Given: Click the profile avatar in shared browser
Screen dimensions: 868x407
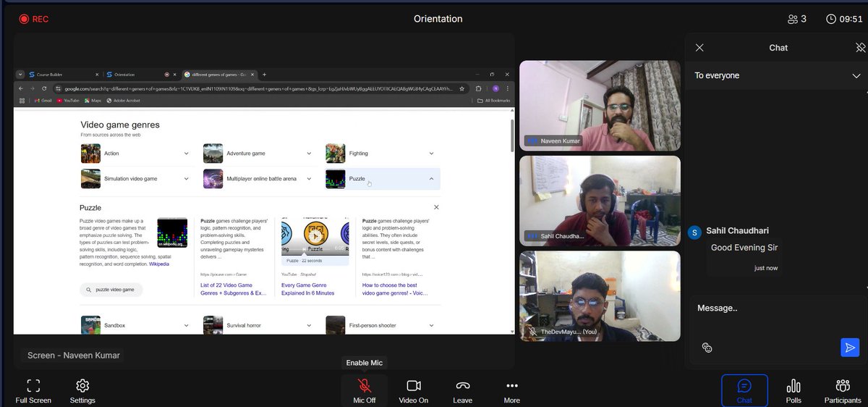Looking at the screenshot, I should 495,88.
